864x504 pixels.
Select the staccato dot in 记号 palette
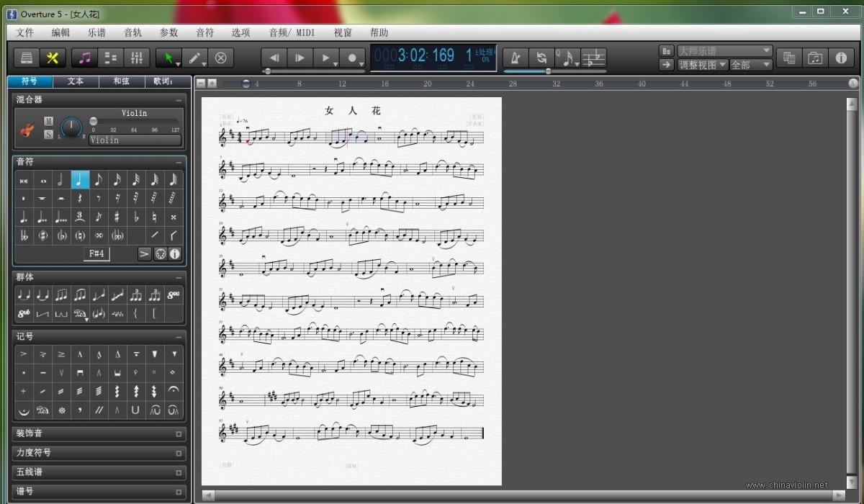[x=24, y=372]
